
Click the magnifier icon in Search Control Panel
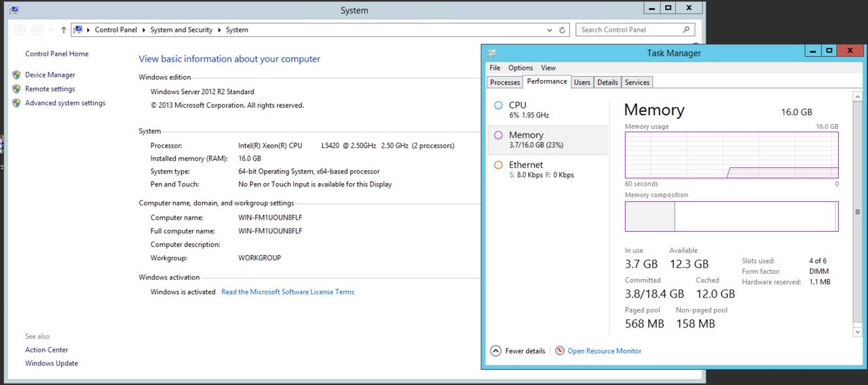(x=687, y=30)
